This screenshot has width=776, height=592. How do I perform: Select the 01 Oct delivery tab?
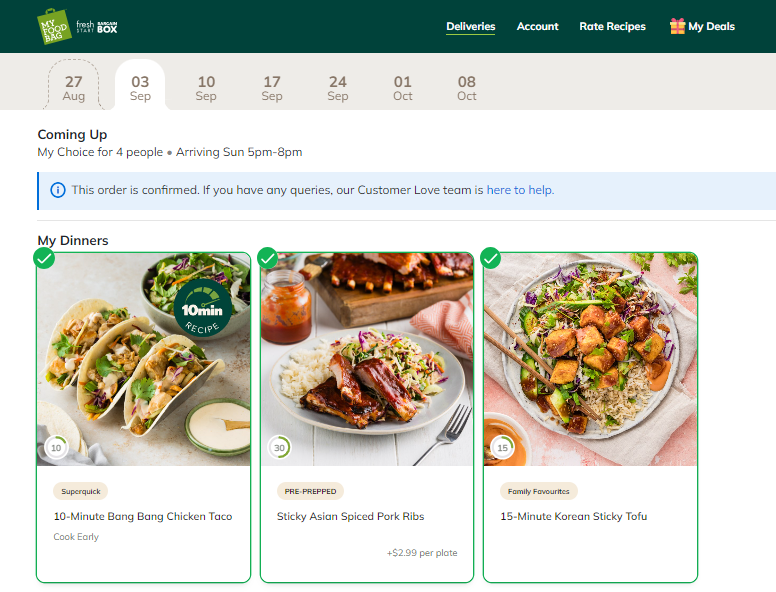402,88
